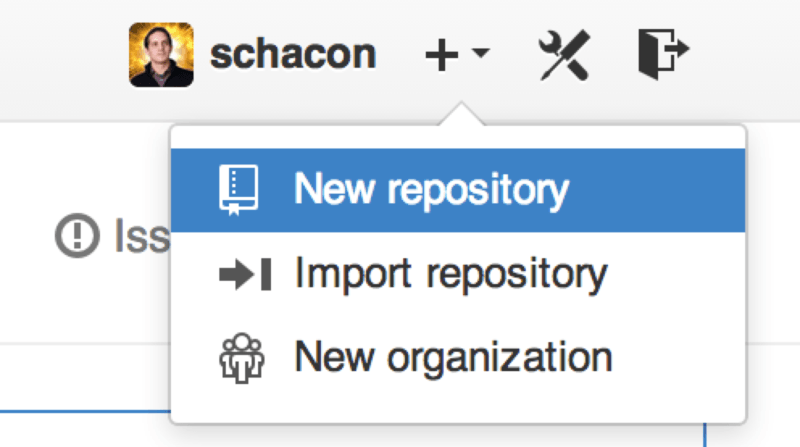Screen dimensions: 800x447
Task: Click the plus icon to create new
Action: (440, 54)
